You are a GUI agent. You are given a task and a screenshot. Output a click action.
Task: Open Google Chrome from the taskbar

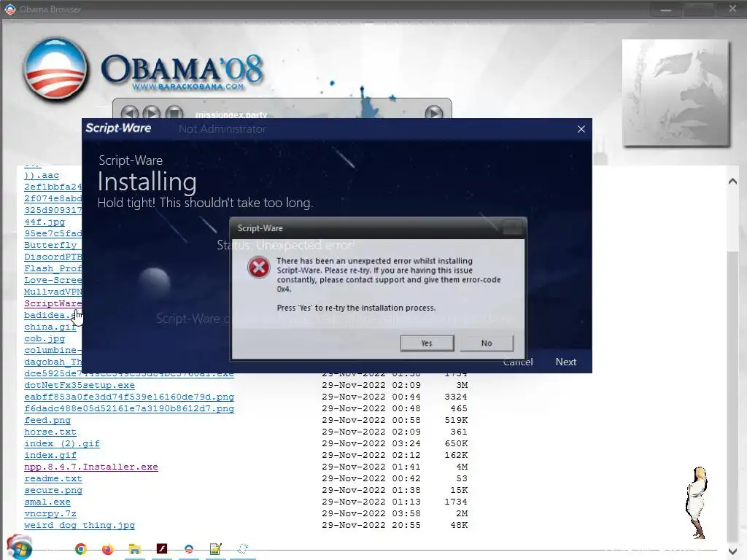point(81,549)
